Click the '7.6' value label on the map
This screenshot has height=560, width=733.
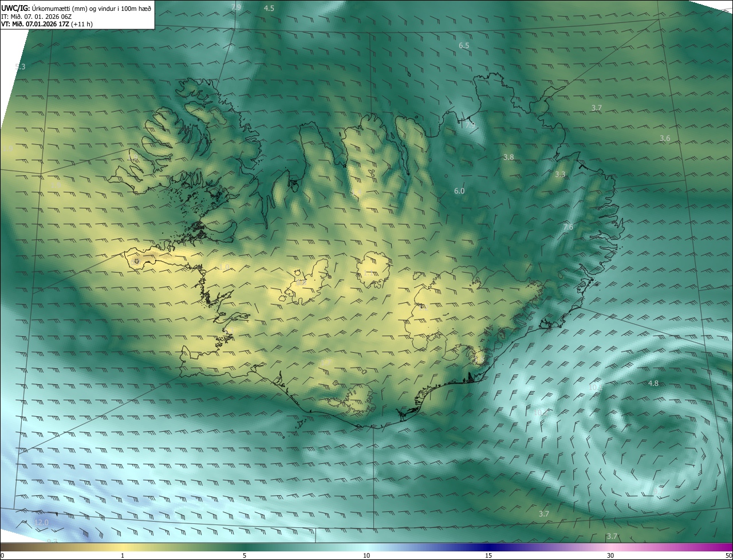[568, 227]
